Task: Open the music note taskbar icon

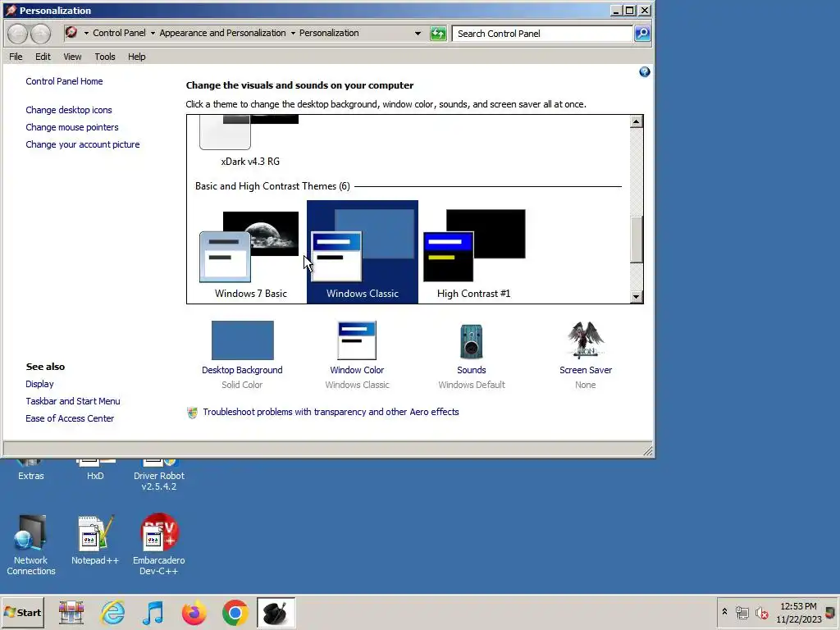Action: (153, 613)
